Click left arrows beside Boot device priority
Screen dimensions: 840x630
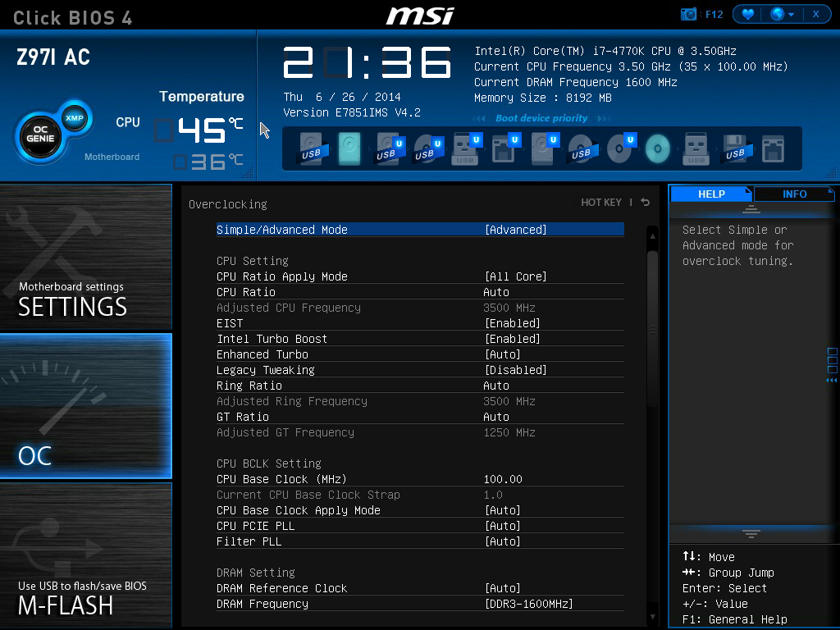pos(479,118)
